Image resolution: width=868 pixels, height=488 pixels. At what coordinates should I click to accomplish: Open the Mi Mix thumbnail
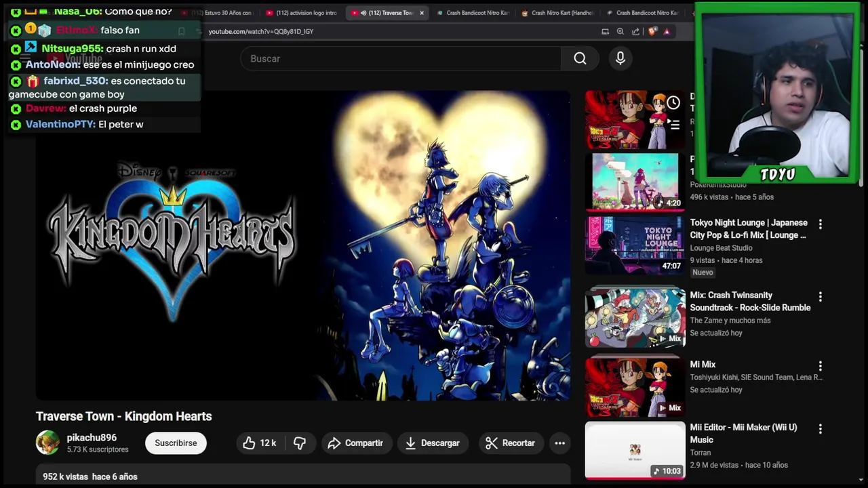pyautogui.click(x=635, y=387)
